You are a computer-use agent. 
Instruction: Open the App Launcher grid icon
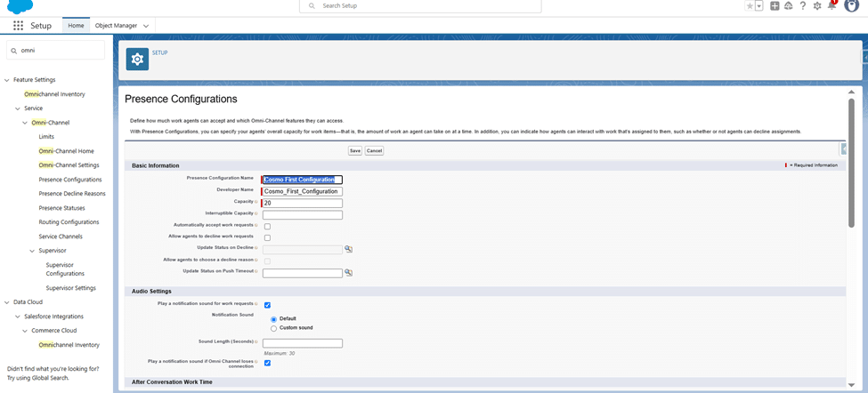(18, 26)
